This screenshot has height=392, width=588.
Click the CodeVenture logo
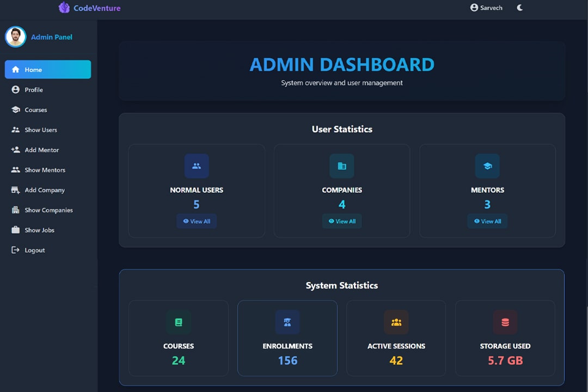pyautogui.click(x=89, y=8)
